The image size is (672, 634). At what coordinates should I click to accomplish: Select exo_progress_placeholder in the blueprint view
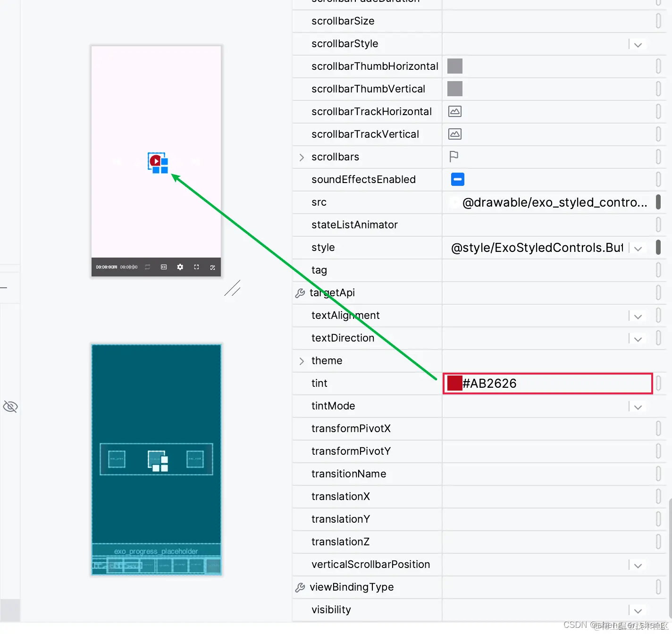click(x=156, y=551)
